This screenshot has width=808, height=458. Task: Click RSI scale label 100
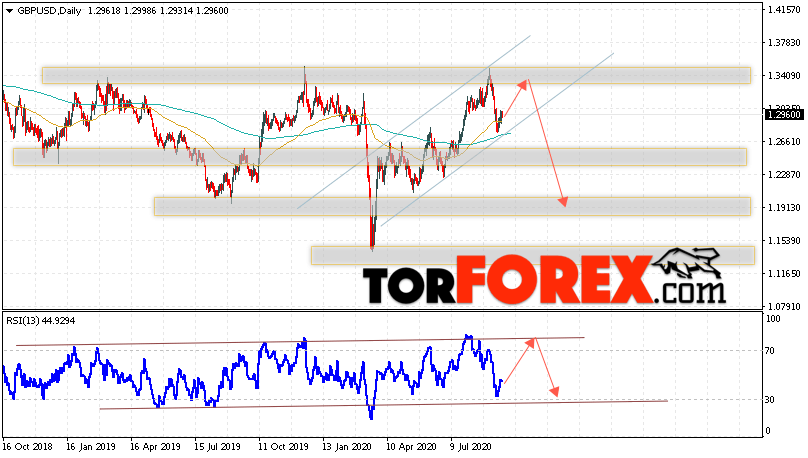[x=773, y=319]
